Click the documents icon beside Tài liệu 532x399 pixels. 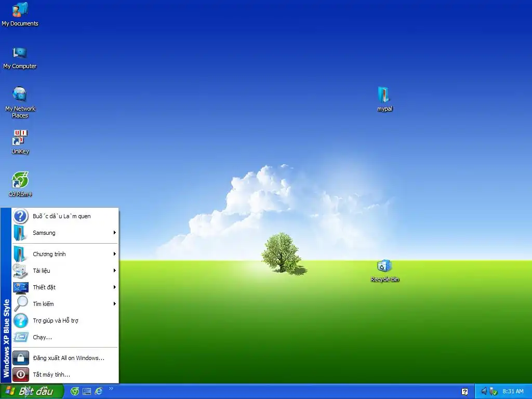(20, 270)
